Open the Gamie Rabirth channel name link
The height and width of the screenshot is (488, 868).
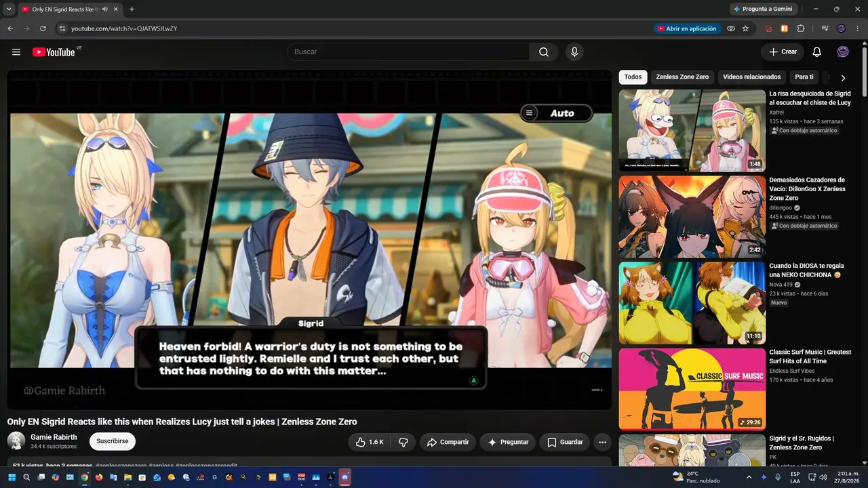pyautogui.click(x=54, y=437)
